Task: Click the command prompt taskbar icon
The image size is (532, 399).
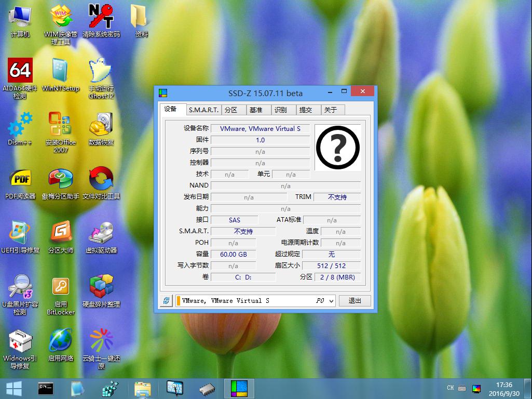Action: click(x=46, y=388)
